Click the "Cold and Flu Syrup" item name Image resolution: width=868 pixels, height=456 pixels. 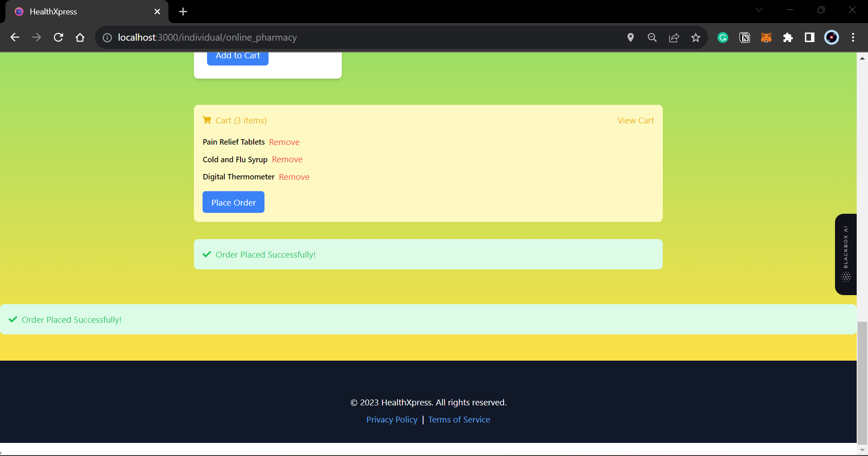click(235, 160)
